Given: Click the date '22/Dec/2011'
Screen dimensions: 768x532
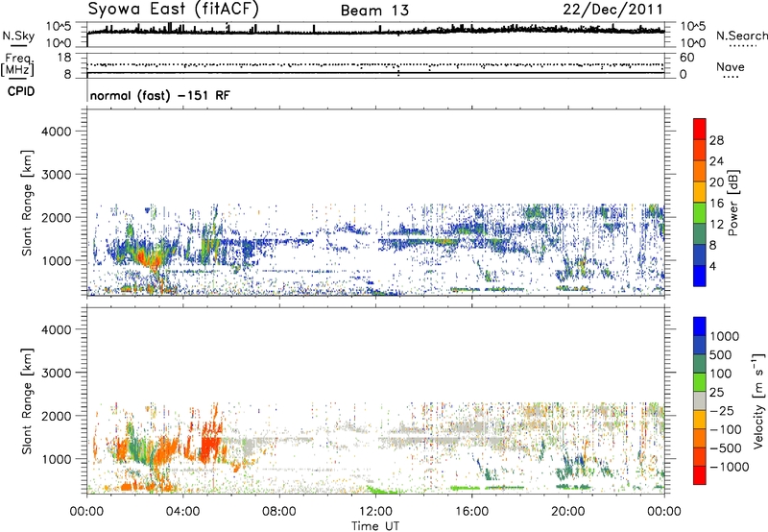Looking at the screenshot, I should [612, 10].
